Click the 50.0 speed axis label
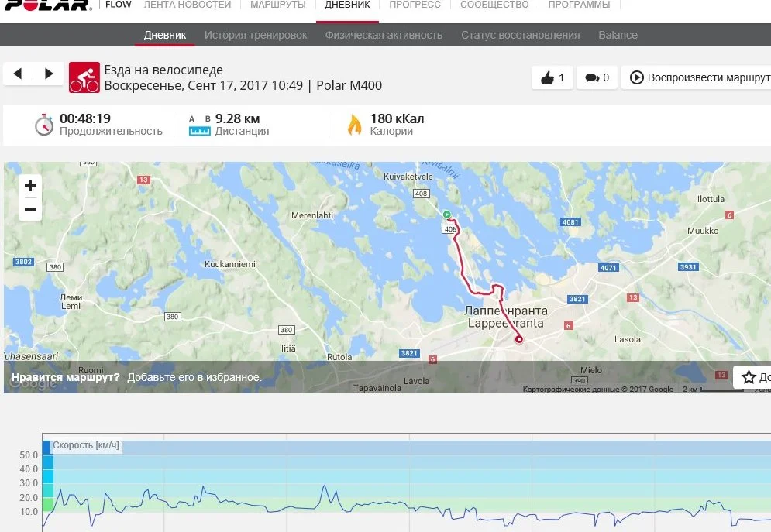This screenshot has width=771, height=532. click(29, 455)
